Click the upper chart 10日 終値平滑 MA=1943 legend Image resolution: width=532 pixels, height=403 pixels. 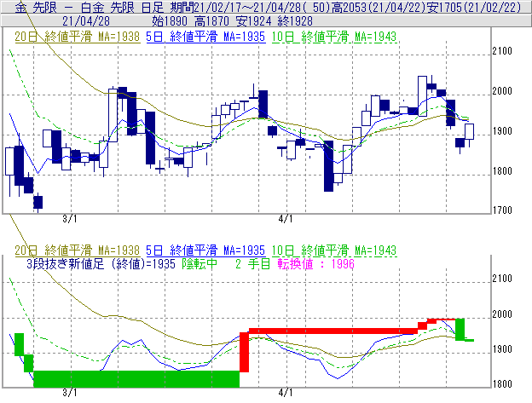[334, 37]
